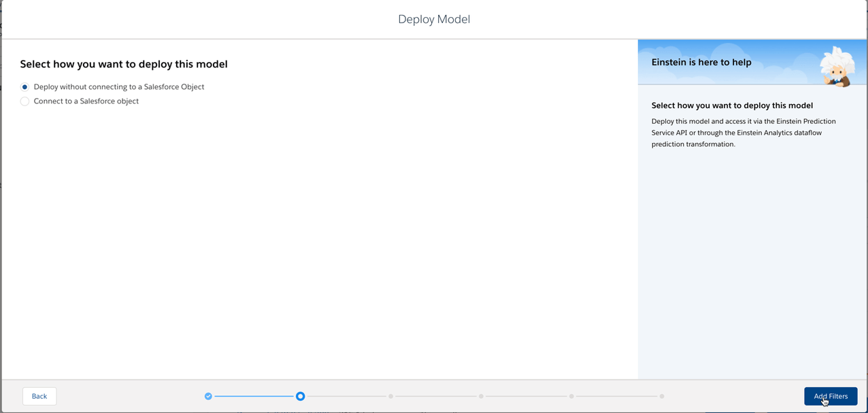868x413 pixels.
Task: Jump to the last progress step dot
Action: (662, 396)
